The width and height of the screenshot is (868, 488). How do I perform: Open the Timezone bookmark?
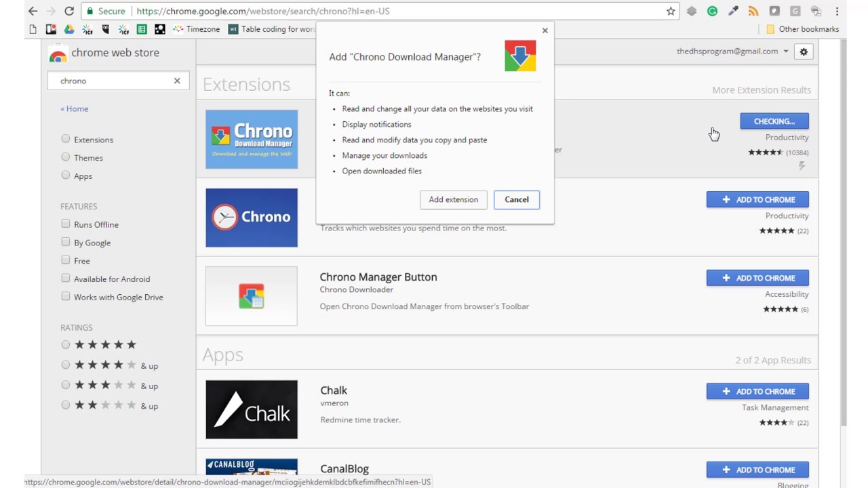(197, 29)
